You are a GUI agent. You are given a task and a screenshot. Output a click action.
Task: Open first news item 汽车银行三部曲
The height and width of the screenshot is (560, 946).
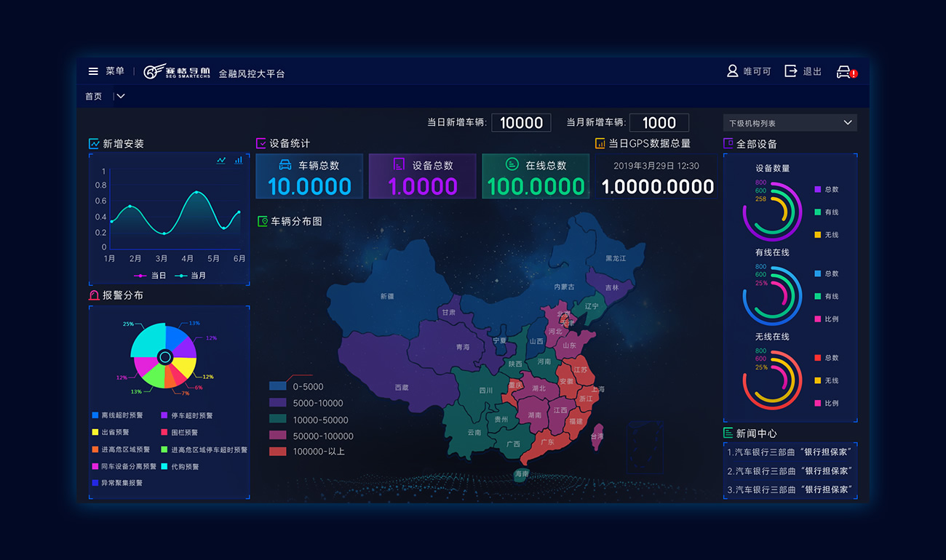click(790, 452)
